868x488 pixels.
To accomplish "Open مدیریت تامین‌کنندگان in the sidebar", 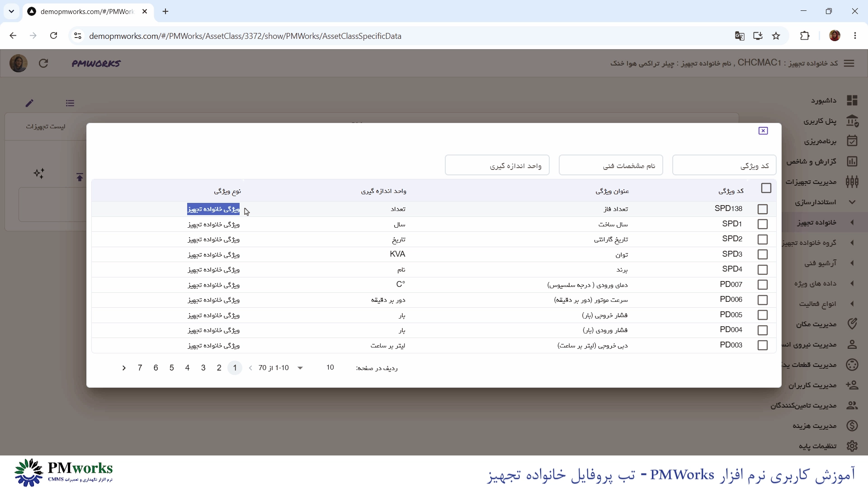I will 804,406.
